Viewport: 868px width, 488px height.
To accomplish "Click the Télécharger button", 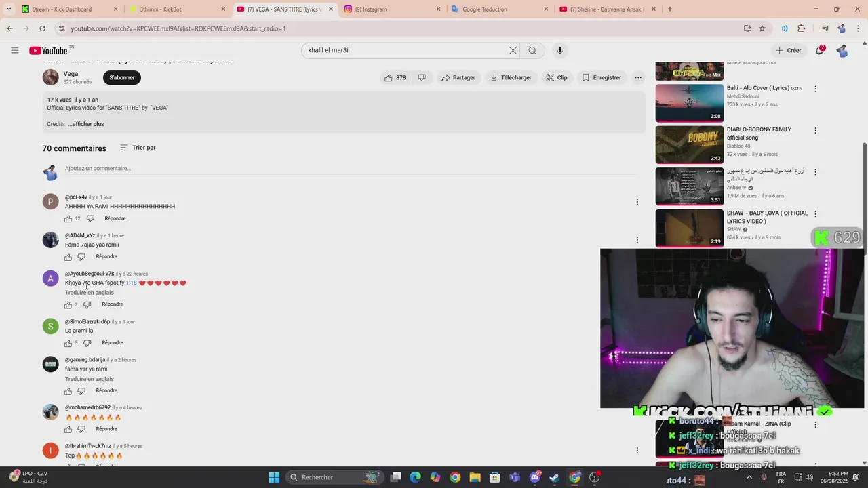I will pos(511,78).
